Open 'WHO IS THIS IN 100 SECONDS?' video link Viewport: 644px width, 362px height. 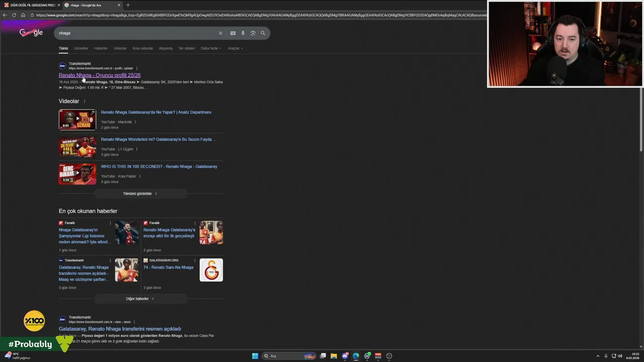(x=159, y=166)
